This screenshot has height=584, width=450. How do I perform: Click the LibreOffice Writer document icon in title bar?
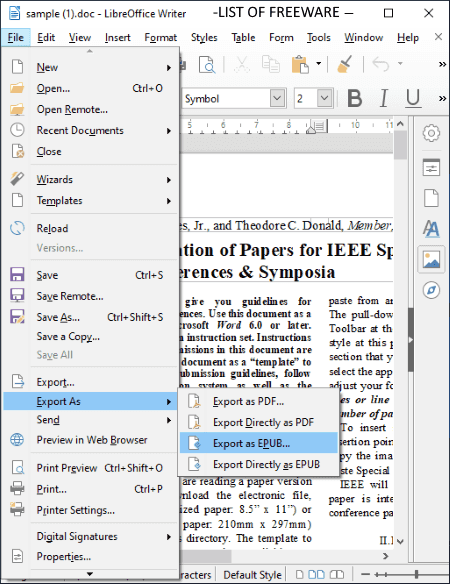point(15,13)
